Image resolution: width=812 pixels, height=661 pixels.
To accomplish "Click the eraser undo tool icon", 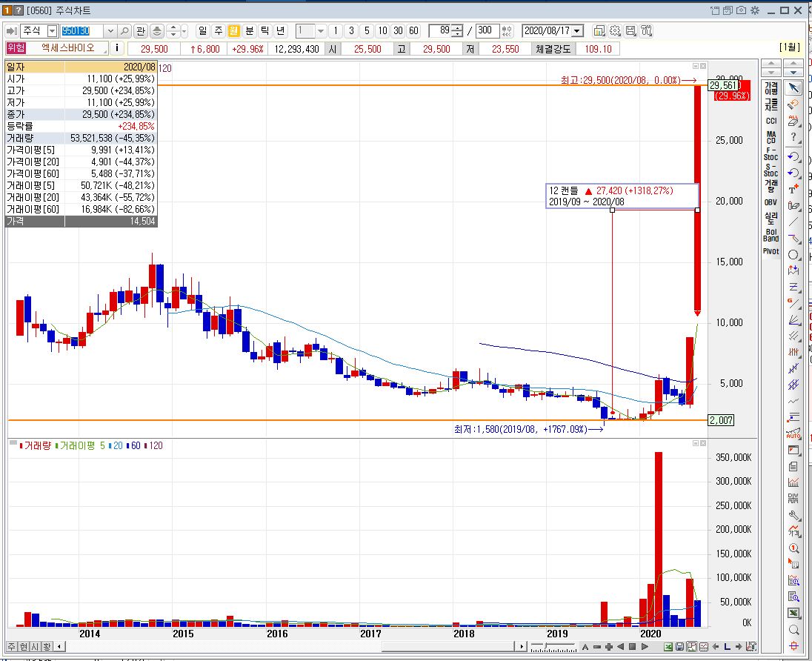I will click(x=793, y=104).
